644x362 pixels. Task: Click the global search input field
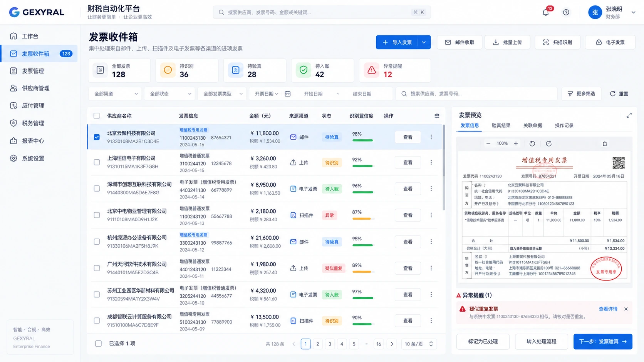tap(322, 12)
